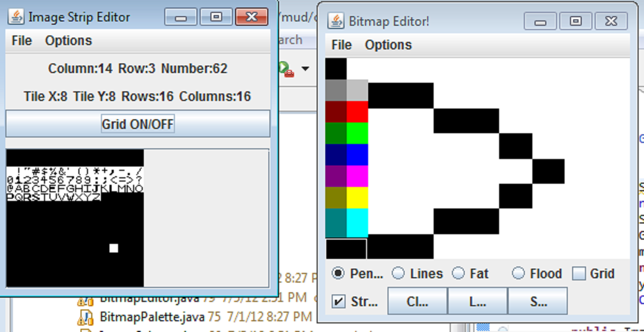
Task: Open the Options menu in Bitmap Editor
Action: pos(388,45)
